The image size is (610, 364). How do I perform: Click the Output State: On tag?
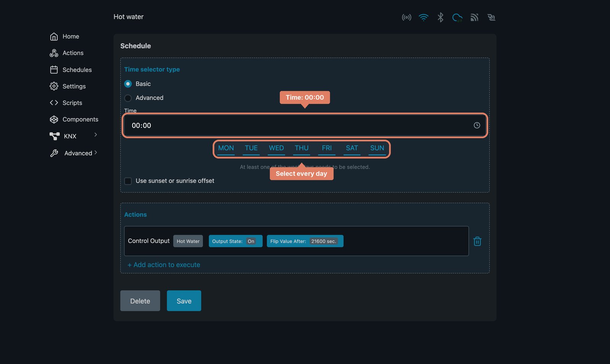click(x=236, y=241)
